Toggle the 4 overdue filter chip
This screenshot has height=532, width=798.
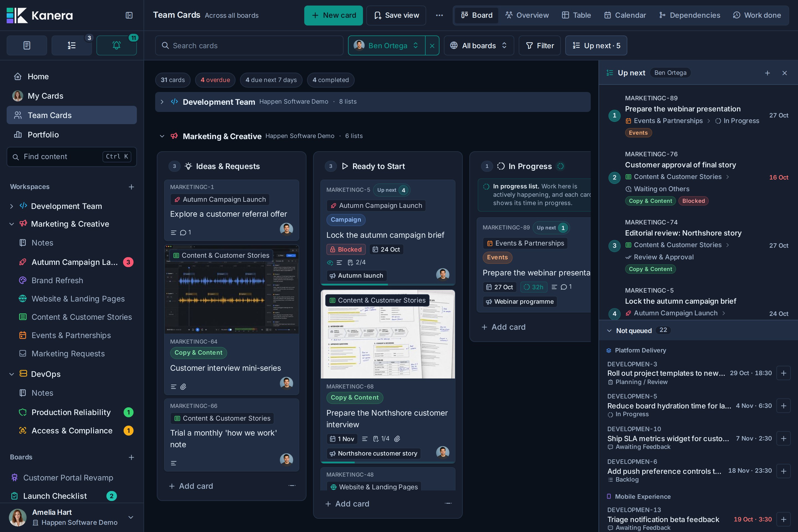tap(215, 80)
